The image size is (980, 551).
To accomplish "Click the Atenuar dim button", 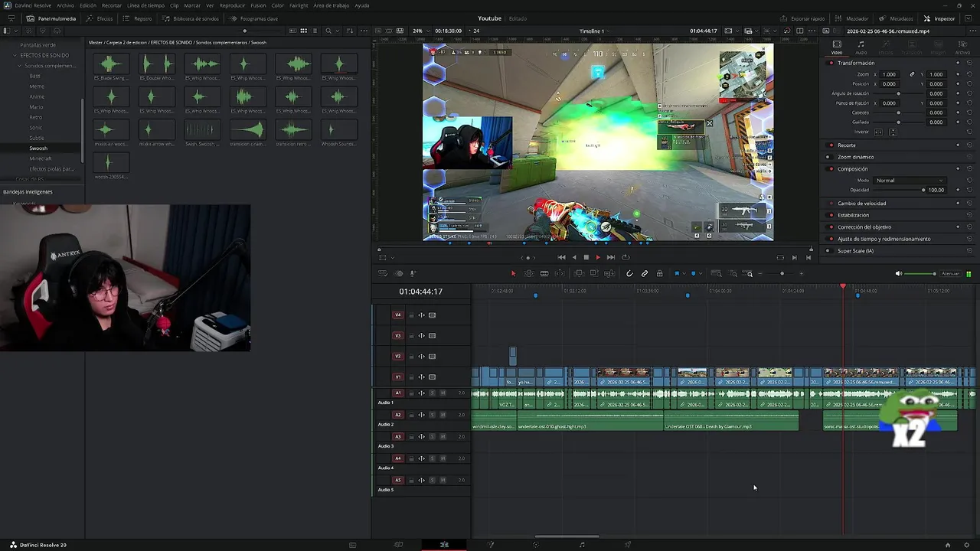I will pos(950,273).
